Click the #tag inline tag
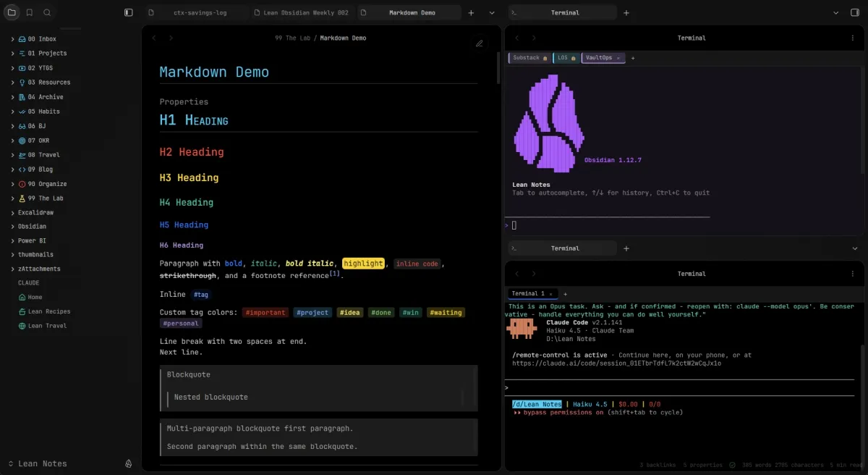The height and width of the screenshot is (475, 868). [200, 295]
